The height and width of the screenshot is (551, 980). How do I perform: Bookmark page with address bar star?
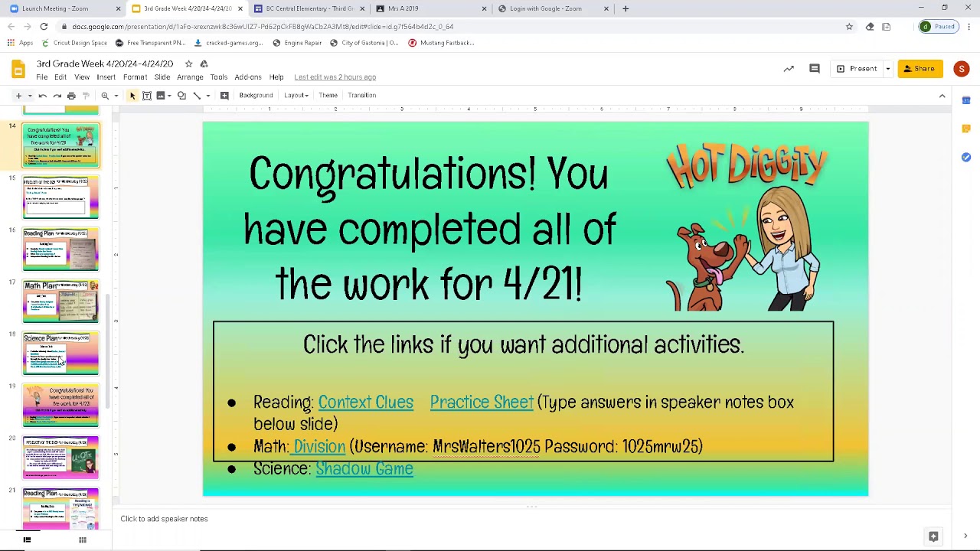coord(849,27)
